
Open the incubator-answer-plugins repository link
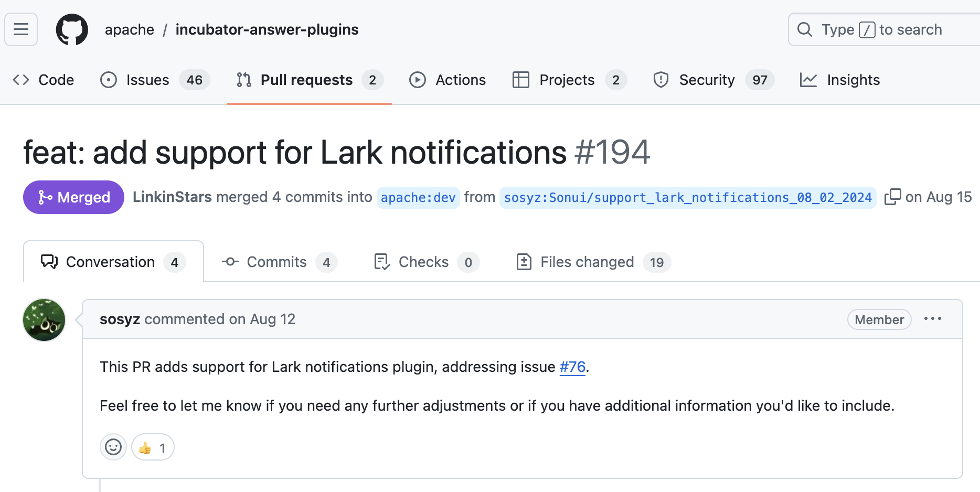[267, 29]
